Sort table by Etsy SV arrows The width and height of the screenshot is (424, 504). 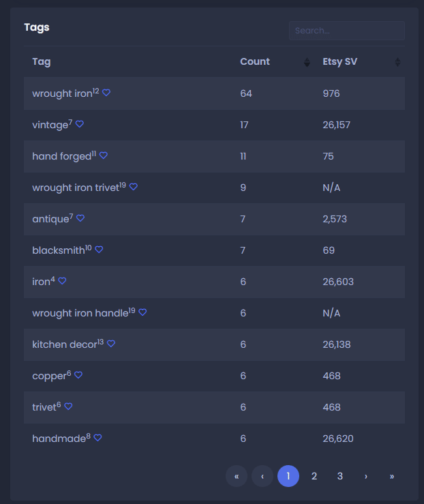click(397, 62)
